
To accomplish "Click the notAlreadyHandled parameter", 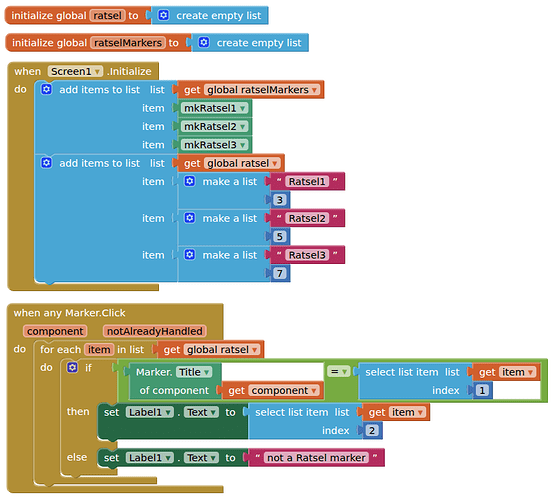I will [154, 331].
